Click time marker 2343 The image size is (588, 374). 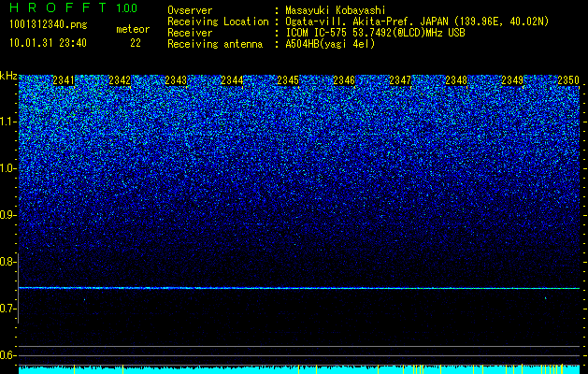(176, 79)
